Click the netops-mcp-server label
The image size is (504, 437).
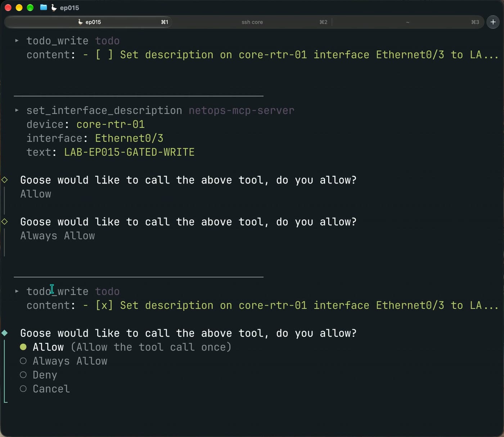click(x=242, y=111)
